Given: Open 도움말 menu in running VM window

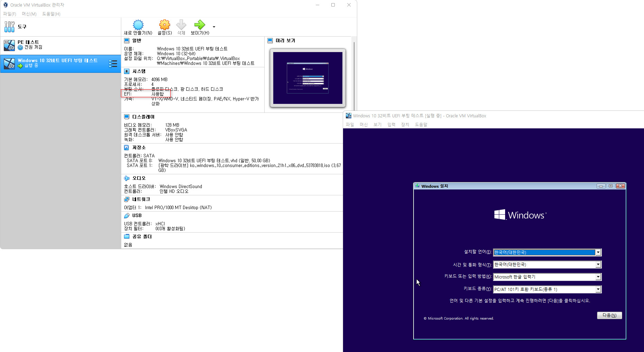Looking at the screenshot, I should [421, 125].
